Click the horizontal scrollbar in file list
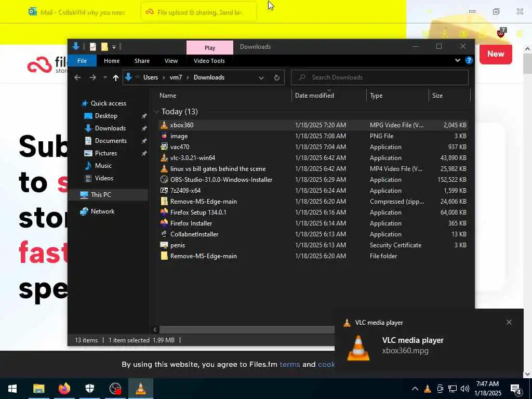Screen dimensions: 532x399 [x=247, y=329]
